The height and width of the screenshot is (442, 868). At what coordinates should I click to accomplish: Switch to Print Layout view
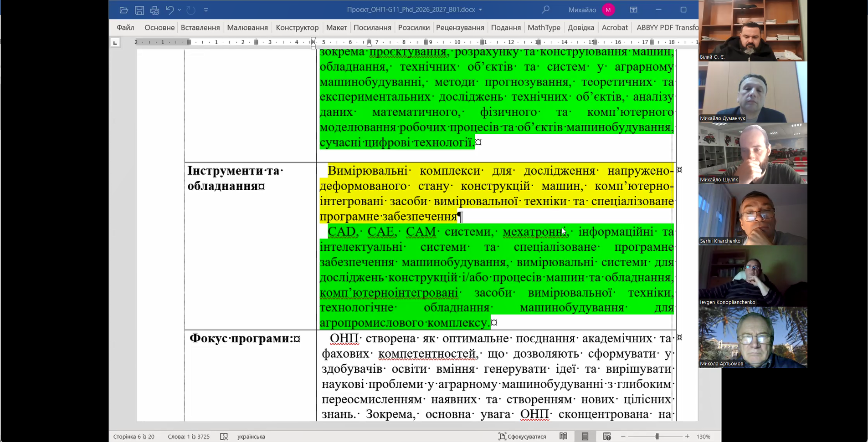click(x=585, y=437)
